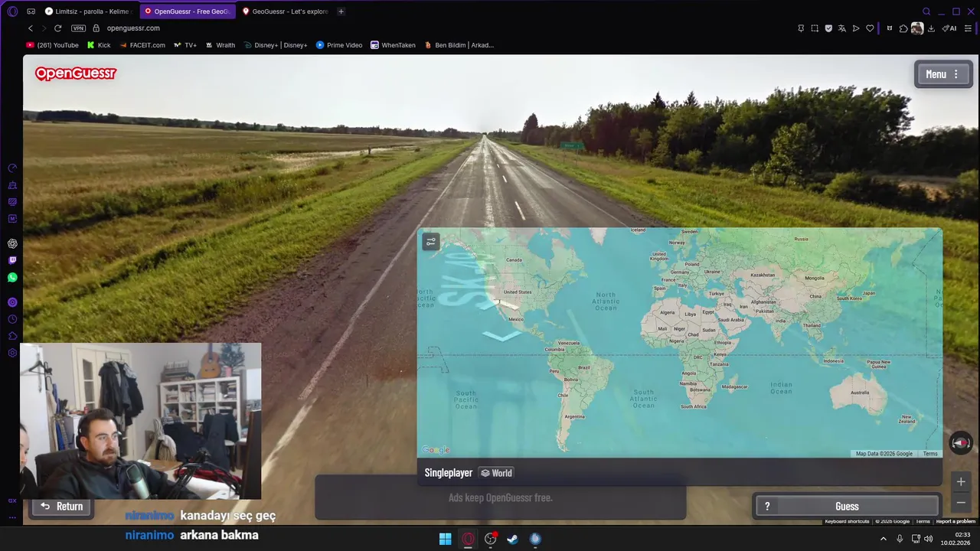Open the taskbar volume icon
Image resolution: width=980 pixels, height=551 pixels.
click(928, 539)
